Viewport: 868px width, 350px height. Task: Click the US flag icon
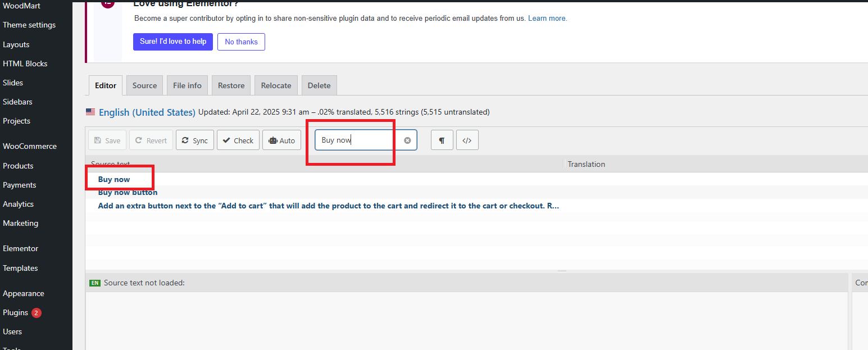tap(90, 112)
